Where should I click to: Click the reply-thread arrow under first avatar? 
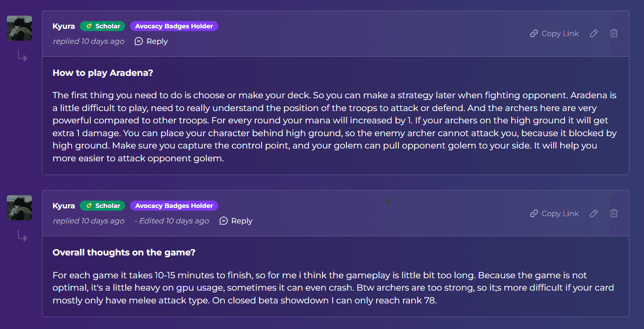tap(22, 57)
